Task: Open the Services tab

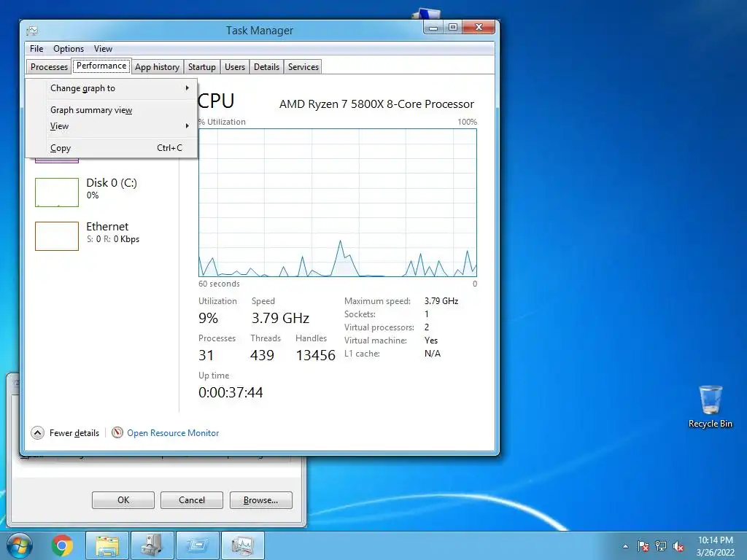Action: (x=303, y=66)
